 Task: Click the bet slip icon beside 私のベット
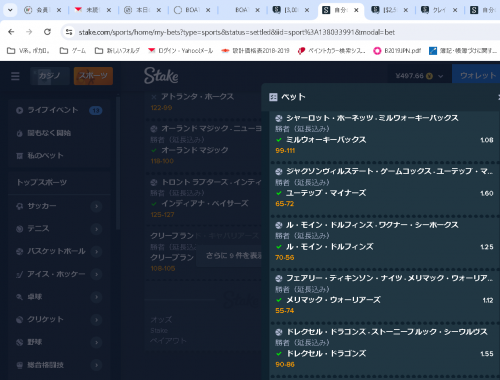tap(20, 156)
